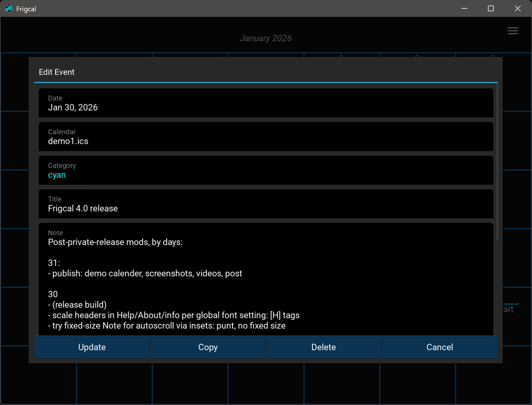Viewport: 532px width, 405px height.
Task: Open the hamburger menu icon
Action: click(x=513, y=31)
